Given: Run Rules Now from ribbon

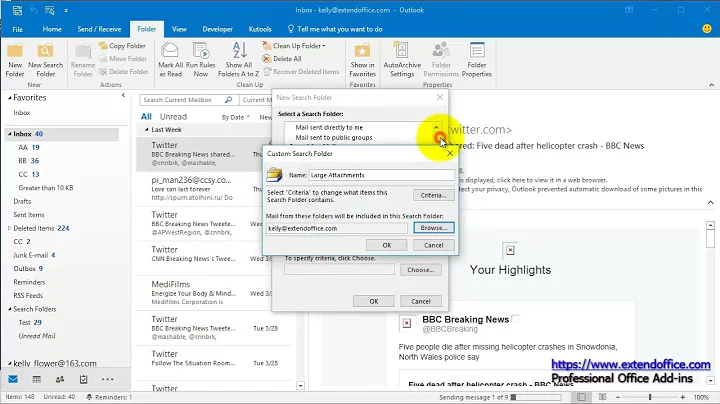Looking at the screenshot, I should [x=201, y=60].
